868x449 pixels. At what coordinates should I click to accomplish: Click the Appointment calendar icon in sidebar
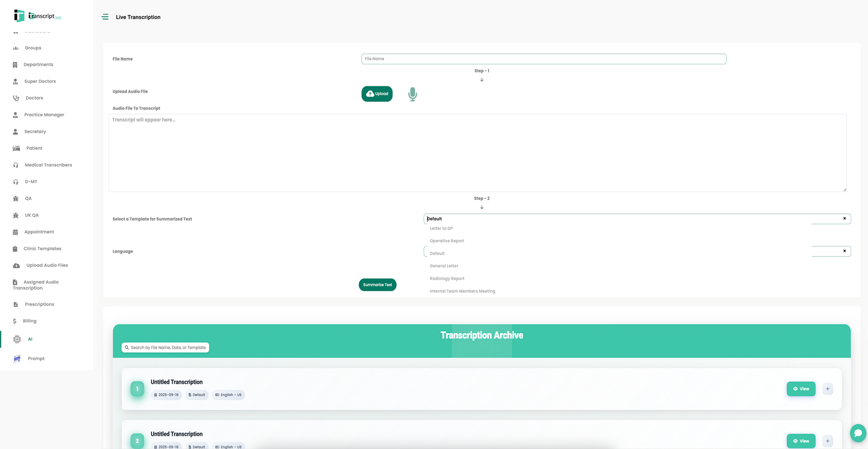tap(15, 232)
